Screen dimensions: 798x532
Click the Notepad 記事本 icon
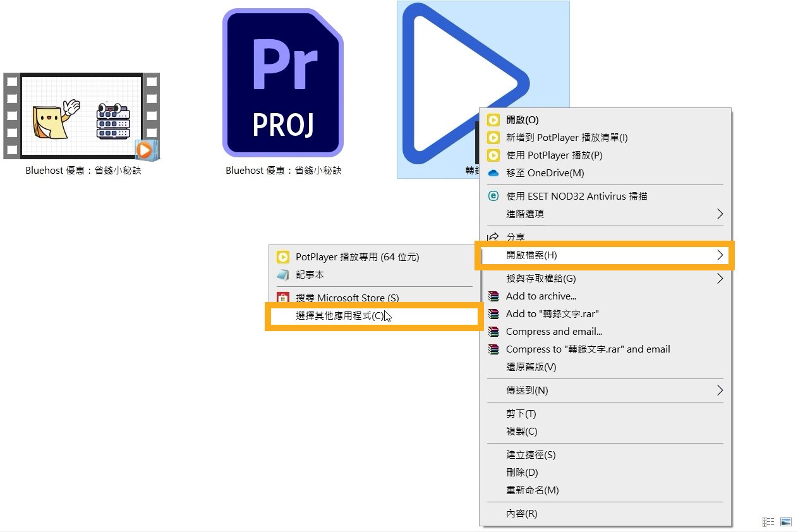283,275
